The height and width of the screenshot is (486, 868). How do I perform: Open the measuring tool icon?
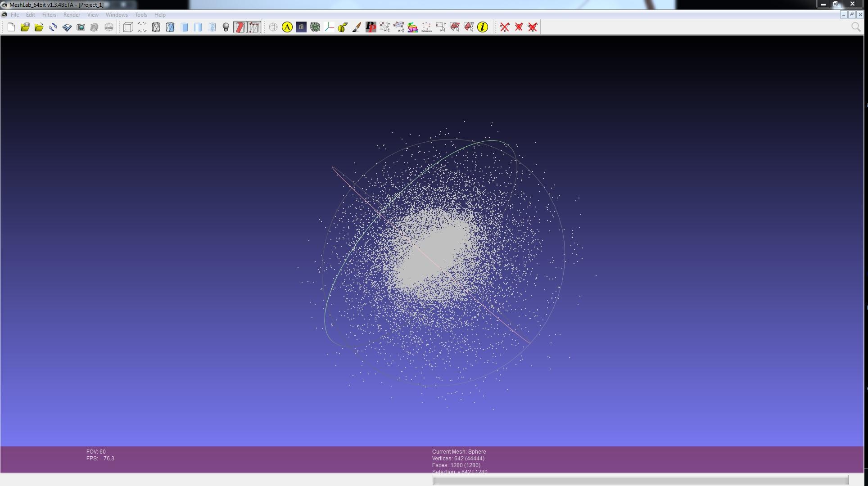pos(343,27)
